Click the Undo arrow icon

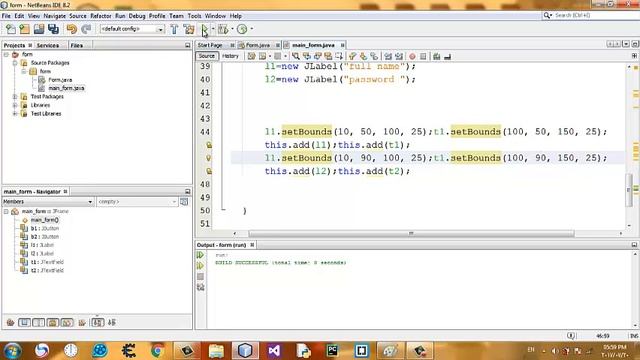pyautogui.click(x=71, y=29)
